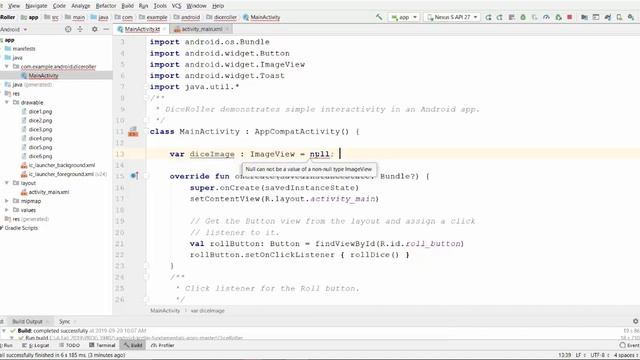
Task: Click the diceroller breadcrumb in navigation bar
Action: tap(222, 17)
